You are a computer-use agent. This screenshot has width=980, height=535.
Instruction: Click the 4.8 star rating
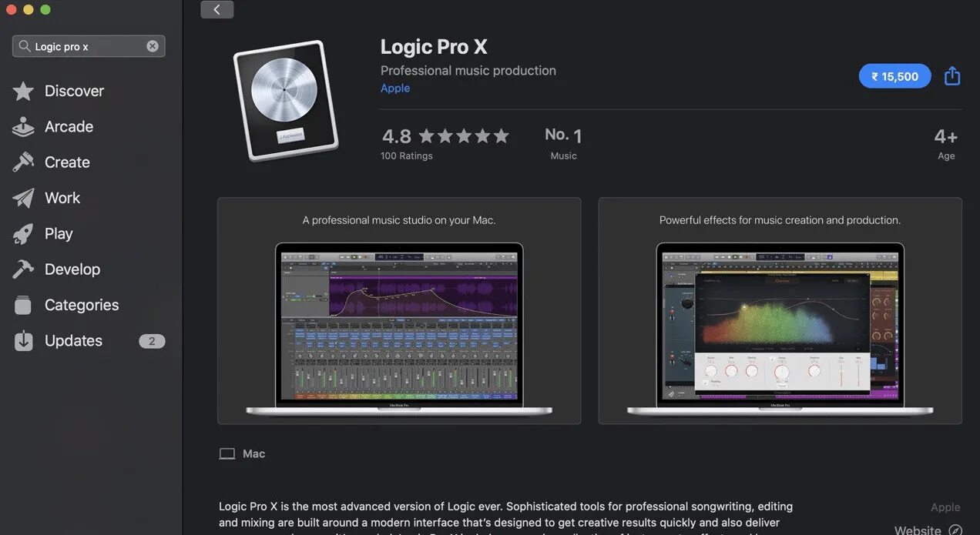(x=445, y=136)
